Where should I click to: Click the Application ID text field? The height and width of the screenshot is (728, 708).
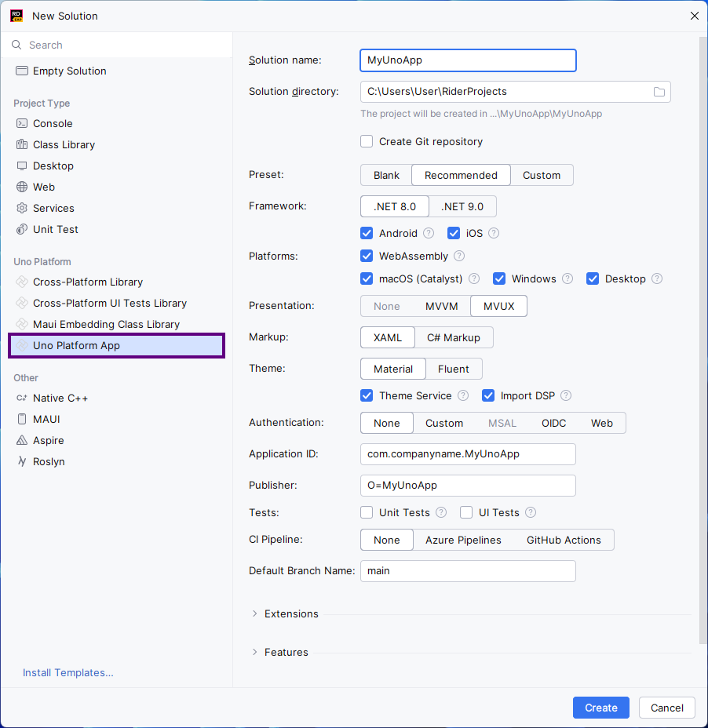pos(468,453)
